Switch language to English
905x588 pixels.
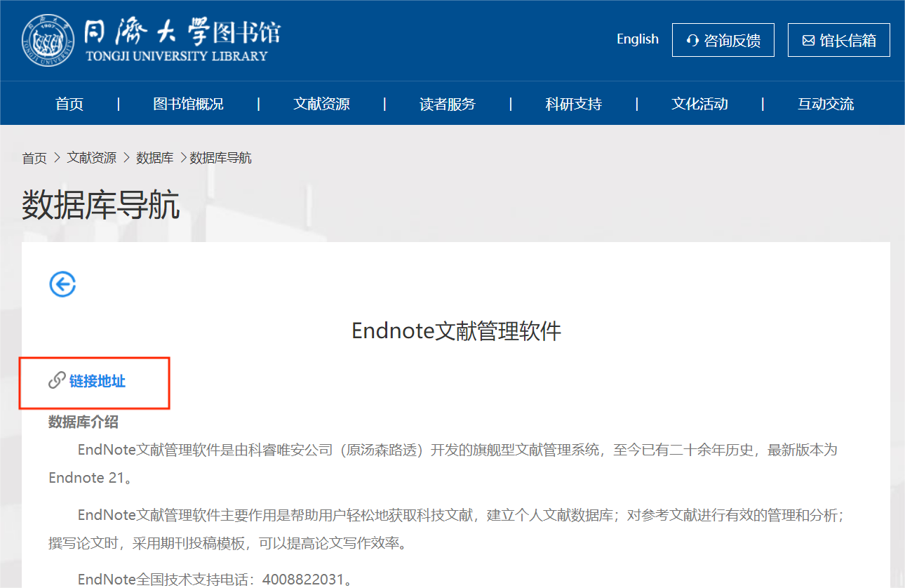coord(638,39)
